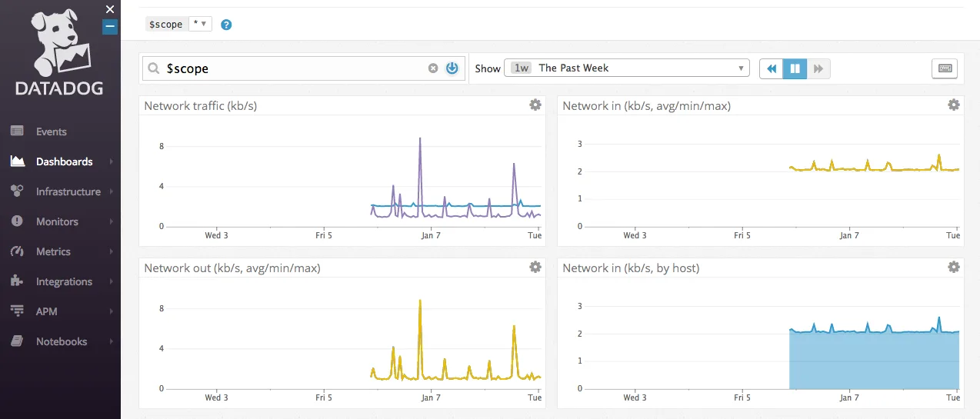Click the Datadog dog logo
Screen dimensions: 980x419
[x=60, y=42]
